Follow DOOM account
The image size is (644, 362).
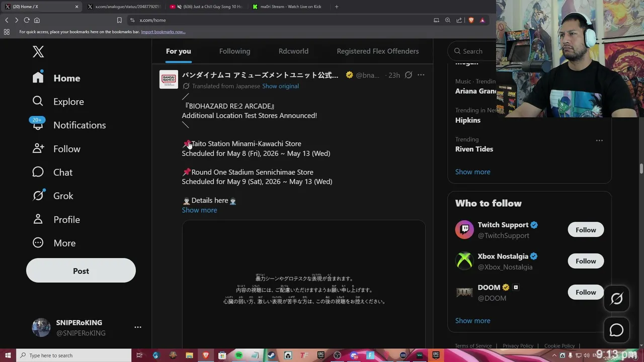586,292
